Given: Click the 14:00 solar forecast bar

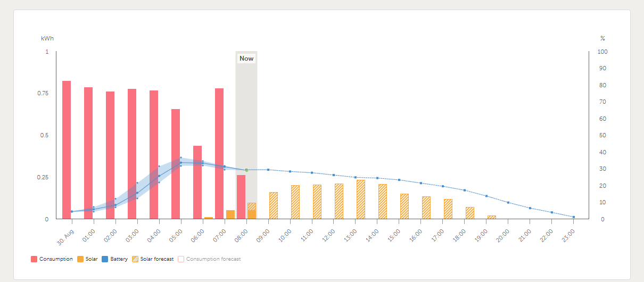Looking at the screenshot, I should click(x=383, y=201).
